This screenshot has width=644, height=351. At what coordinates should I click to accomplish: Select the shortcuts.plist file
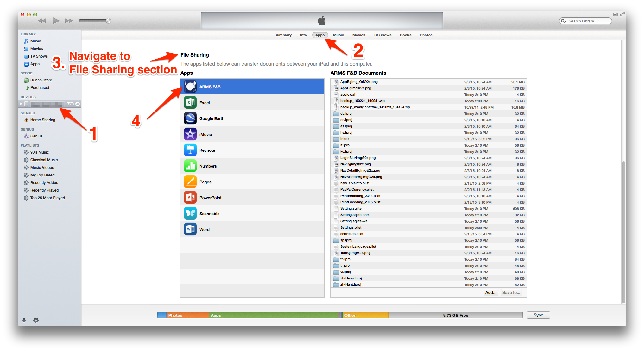coord(429,234)
